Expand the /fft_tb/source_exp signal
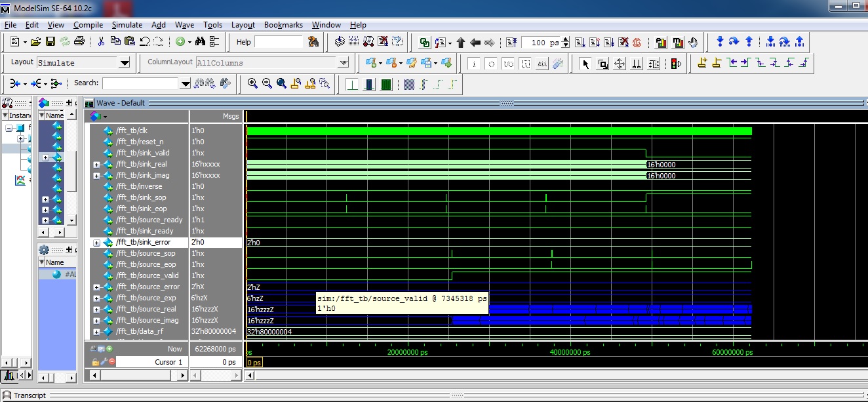This screenshot has height=402, width=868. (96, 298)
